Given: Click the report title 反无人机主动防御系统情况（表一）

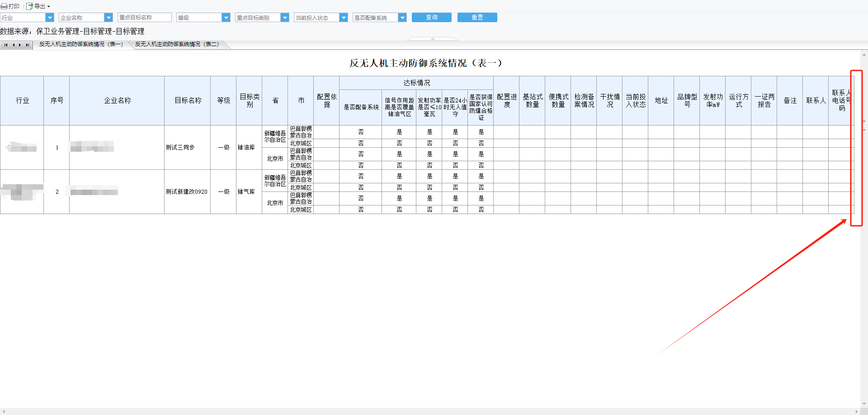Looking at the screenshot, I should pyautogui.click(x=425, y=63).
